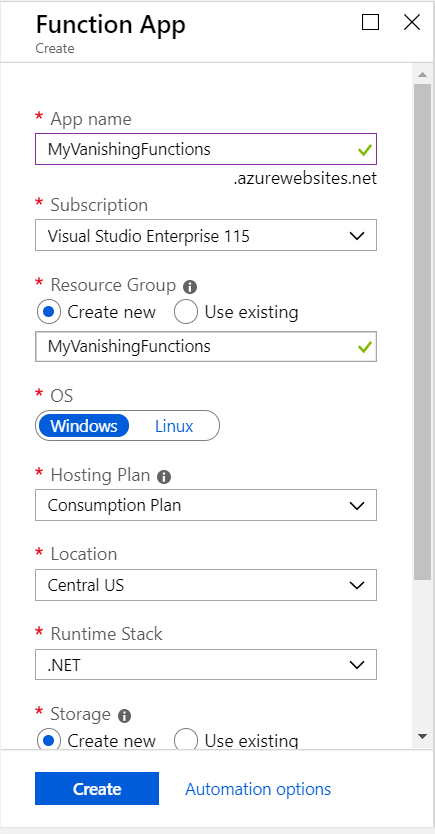Switch OS to Windows
The width and height of the screenshot is (435, 834).
click(x=84, y=426)
